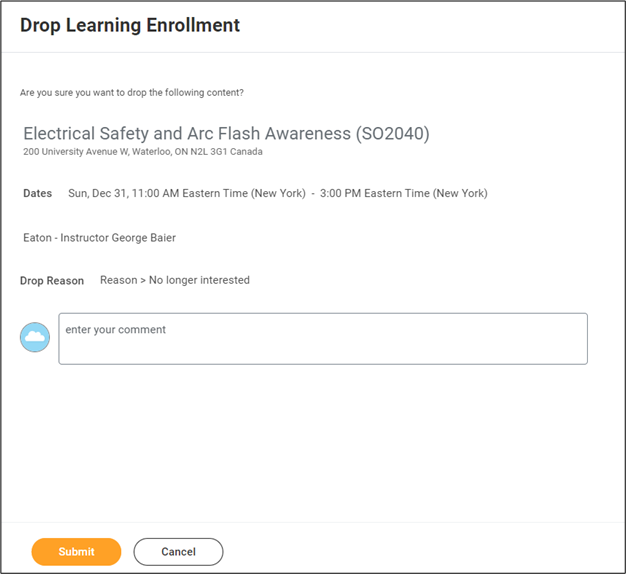Click the 'No longer interested' reason value
The width and height of the screenshot is (626, 574).
(199, 280)
